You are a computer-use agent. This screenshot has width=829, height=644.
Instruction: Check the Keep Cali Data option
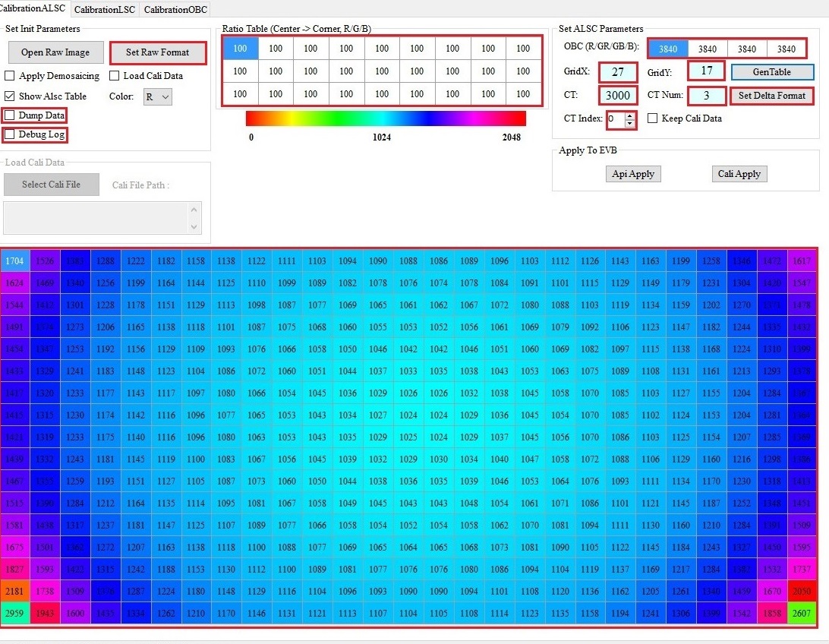(x=651, y=119)
